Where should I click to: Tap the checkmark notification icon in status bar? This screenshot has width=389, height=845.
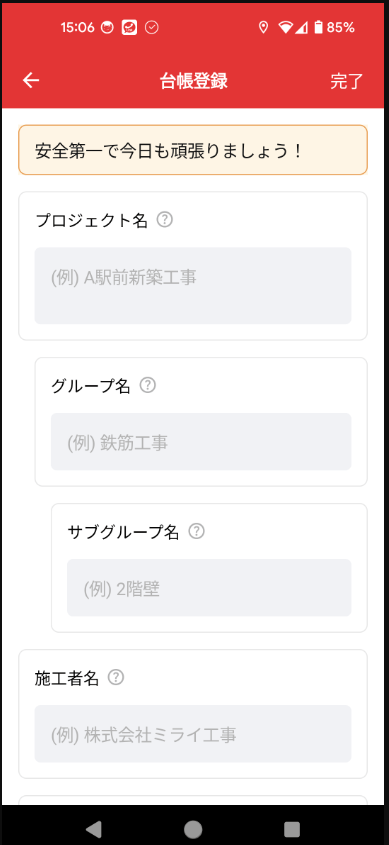click(x=152, y=27)
